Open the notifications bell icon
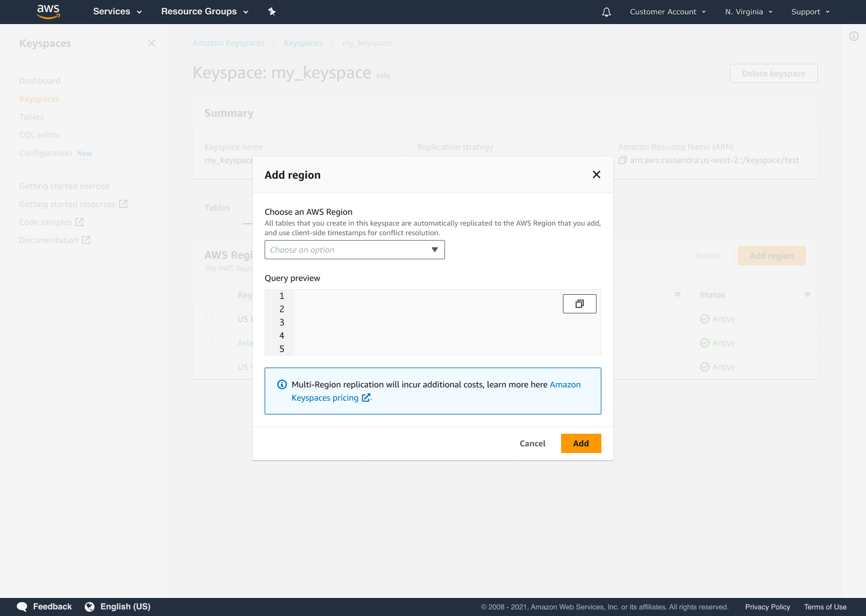Viewport: 866px width, 616px height. pos(606,11)
